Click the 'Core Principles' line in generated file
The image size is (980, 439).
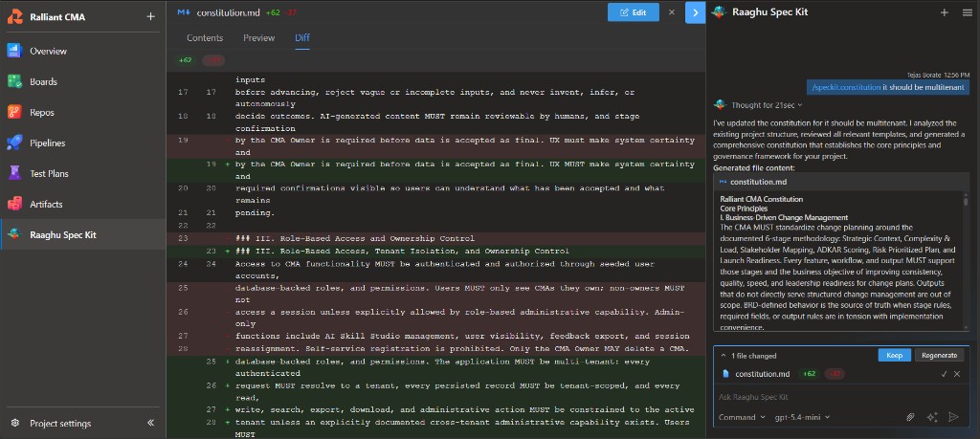point(743,209)
